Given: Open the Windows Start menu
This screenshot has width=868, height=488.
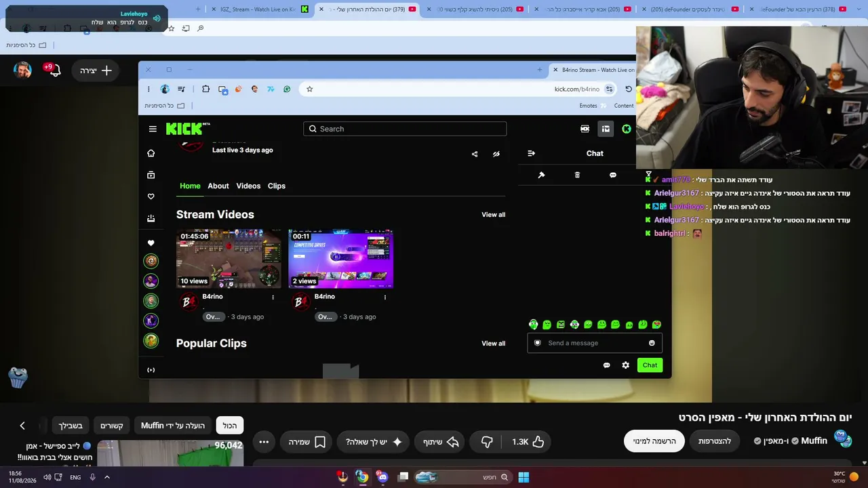Looking at the screenshot, I should tap(524, 477).
